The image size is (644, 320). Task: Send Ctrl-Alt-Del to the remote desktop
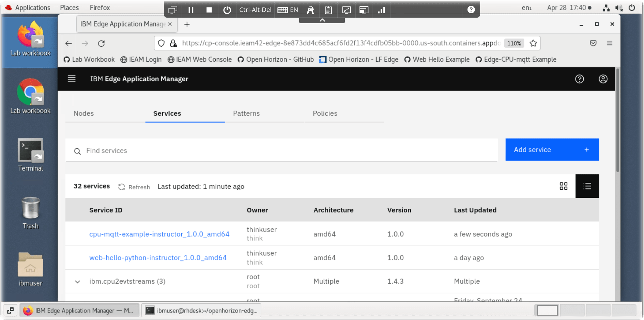coord(255,10)
